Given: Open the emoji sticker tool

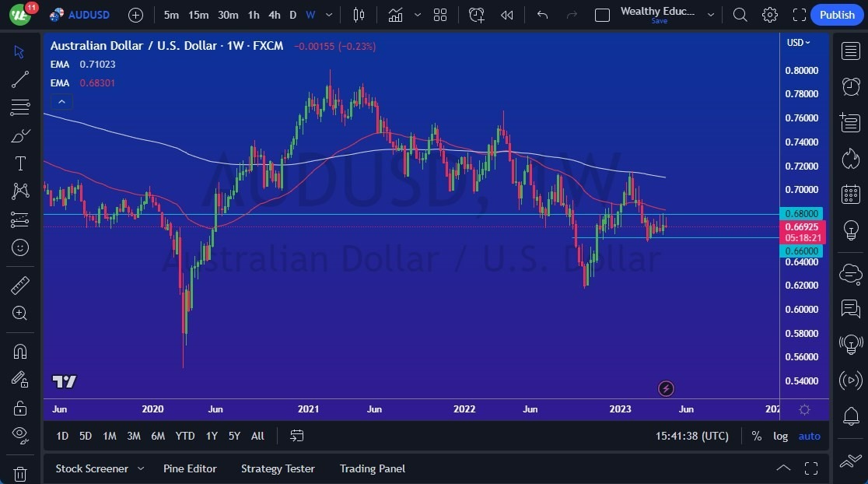Looking at the screenshot, I should click(19, 247).
